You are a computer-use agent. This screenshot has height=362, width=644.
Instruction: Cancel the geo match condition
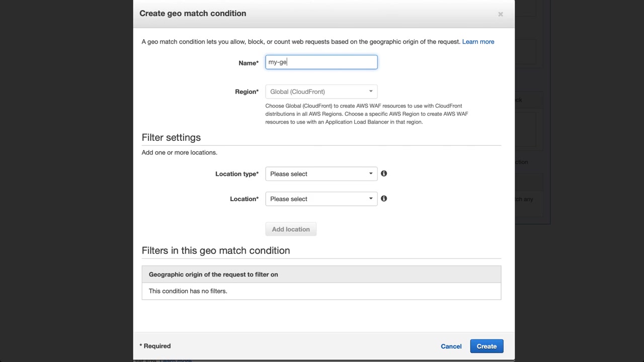(x=451, y=346)
